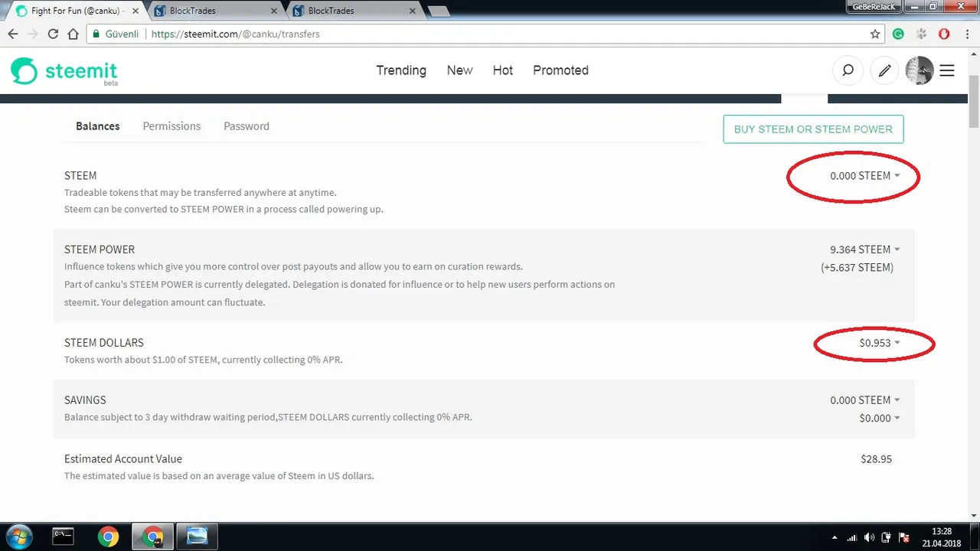The width and height of the screenshot is (980, 551).
Task: Click the SAVINGS heading
Action: point(85,400)
